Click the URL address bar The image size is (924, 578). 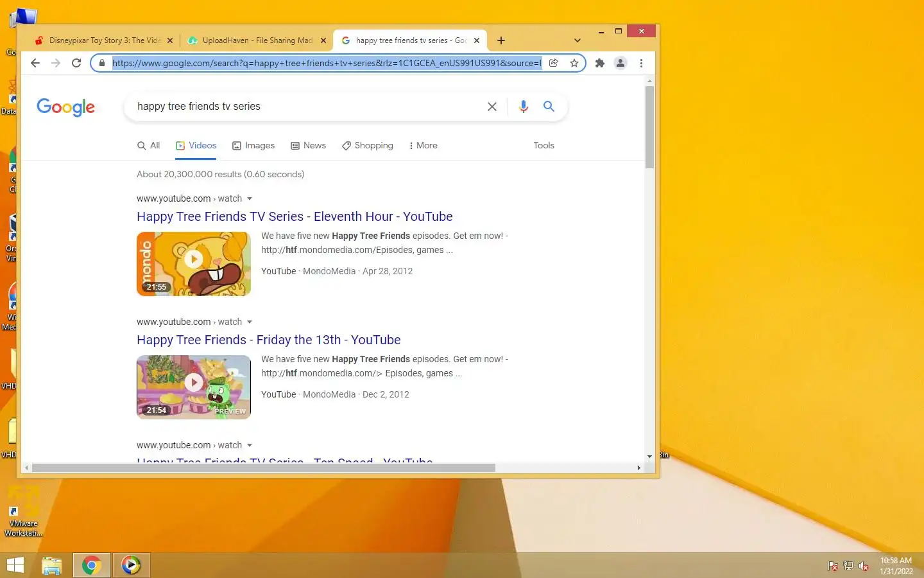pyautogui.click(x=327, y=63)
